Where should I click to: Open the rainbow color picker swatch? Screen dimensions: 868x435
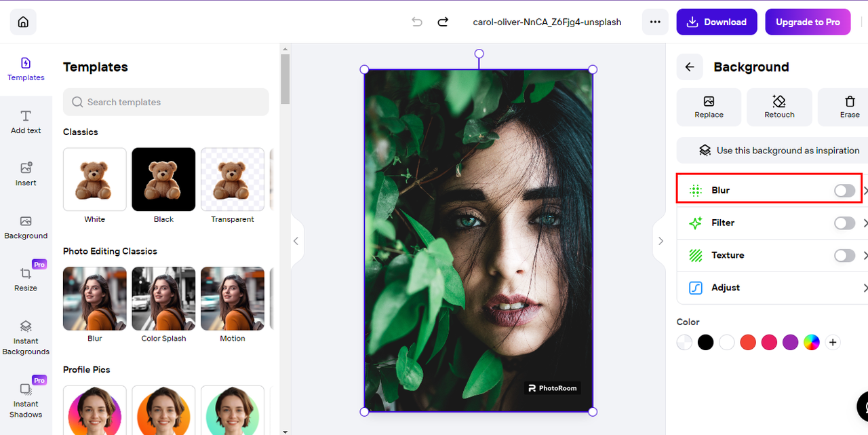coord(812,343)
